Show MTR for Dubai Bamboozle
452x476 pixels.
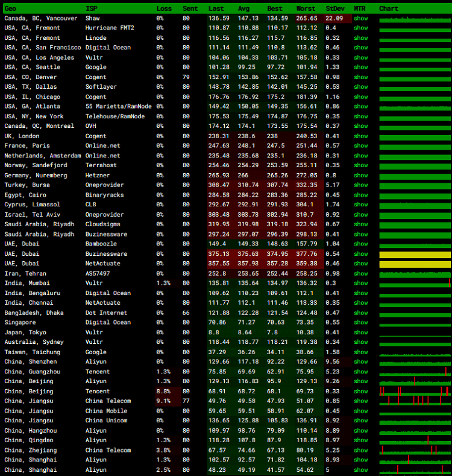point(360,244)
